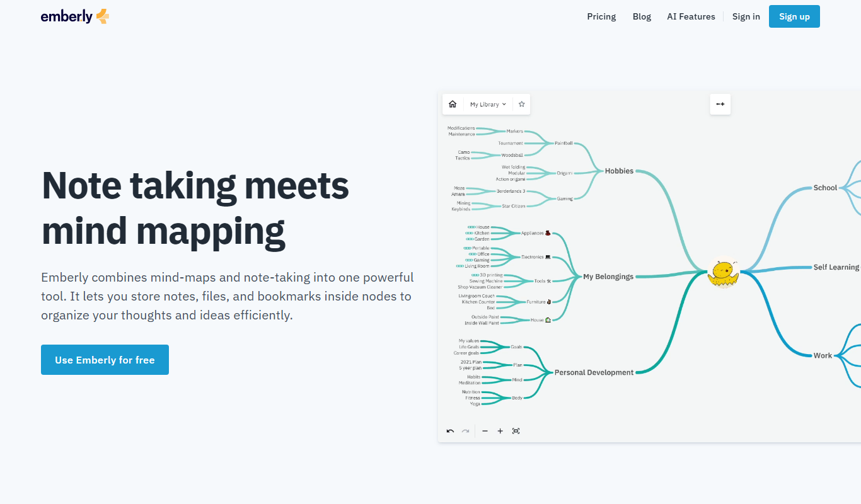The image size is (861, 504).
Task: Click the Furniture node
Action: (539, 302)
